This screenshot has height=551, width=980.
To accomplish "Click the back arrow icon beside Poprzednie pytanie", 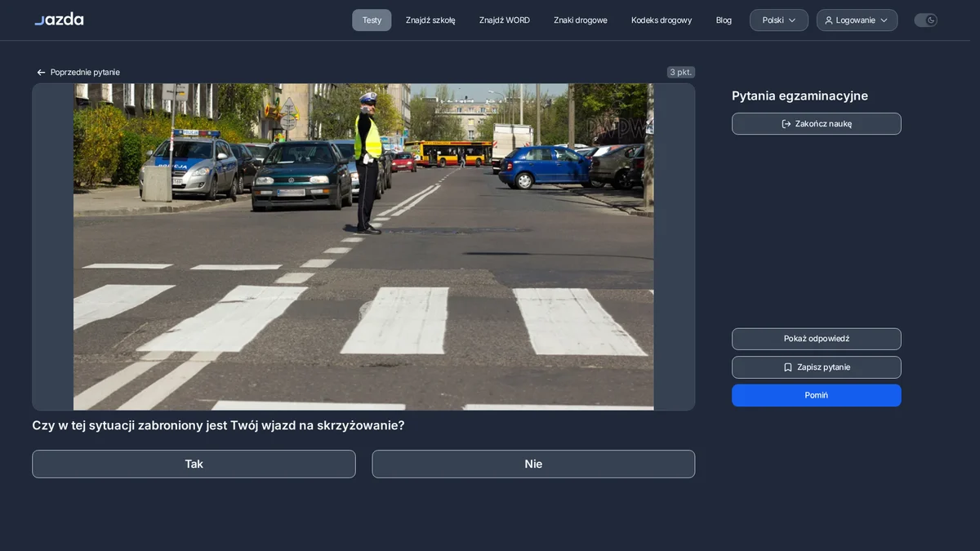I will click(x=42, y=73).
